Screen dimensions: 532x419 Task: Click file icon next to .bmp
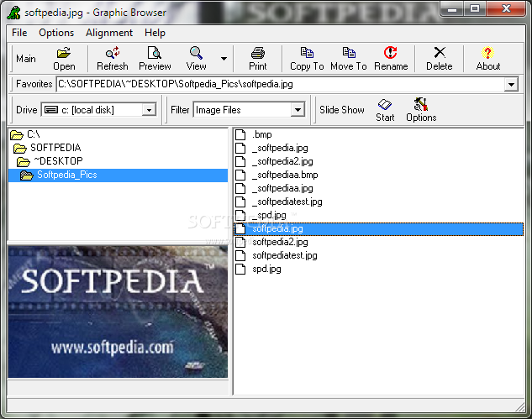(x=240, y=134)
